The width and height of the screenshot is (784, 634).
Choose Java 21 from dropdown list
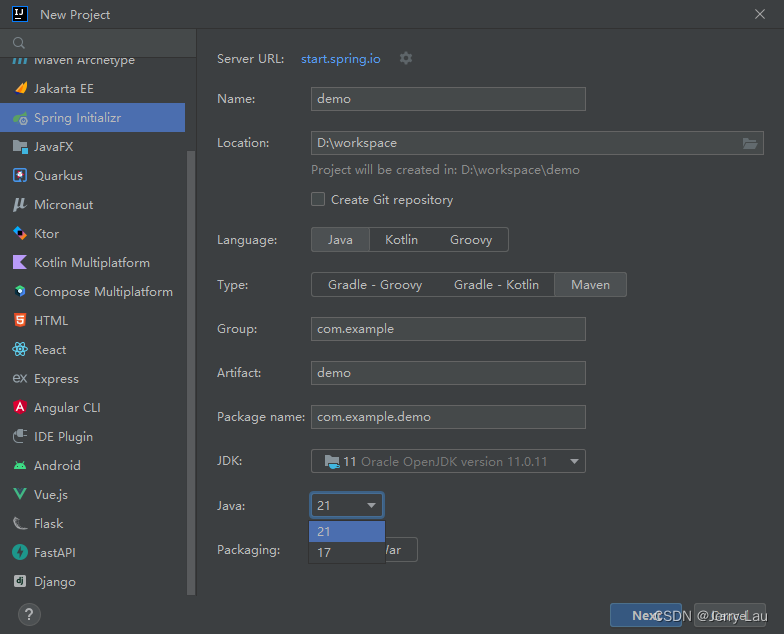(347, 532)
